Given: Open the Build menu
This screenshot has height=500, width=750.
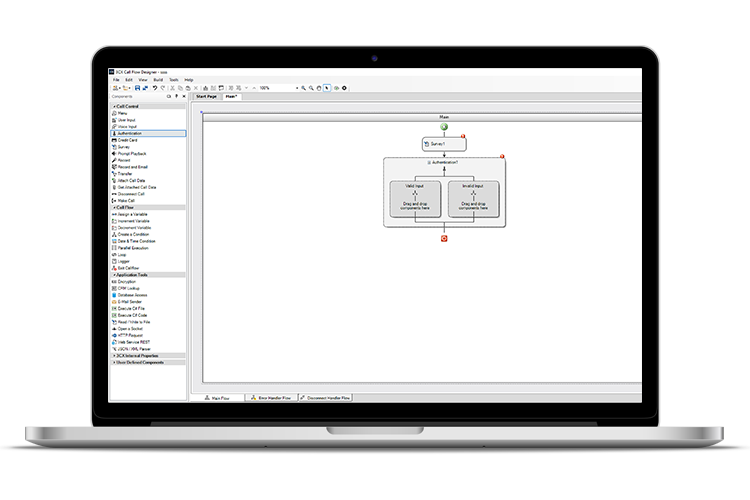Looking at the screenshot, I should 157,79.
